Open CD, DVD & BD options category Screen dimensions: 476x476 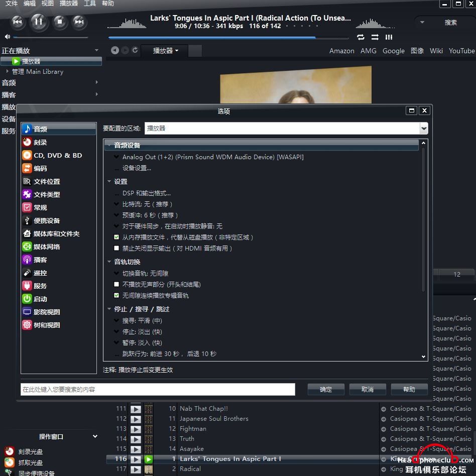[59, 155]
